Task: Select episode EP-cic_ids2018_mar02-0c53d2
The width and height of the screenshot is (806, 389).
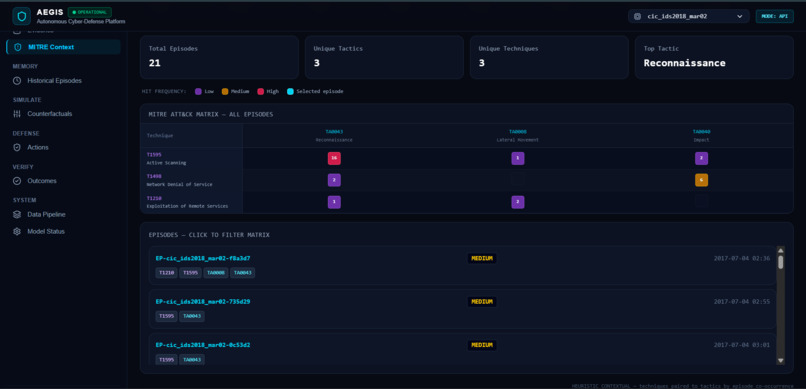Action: pos(462,349)
